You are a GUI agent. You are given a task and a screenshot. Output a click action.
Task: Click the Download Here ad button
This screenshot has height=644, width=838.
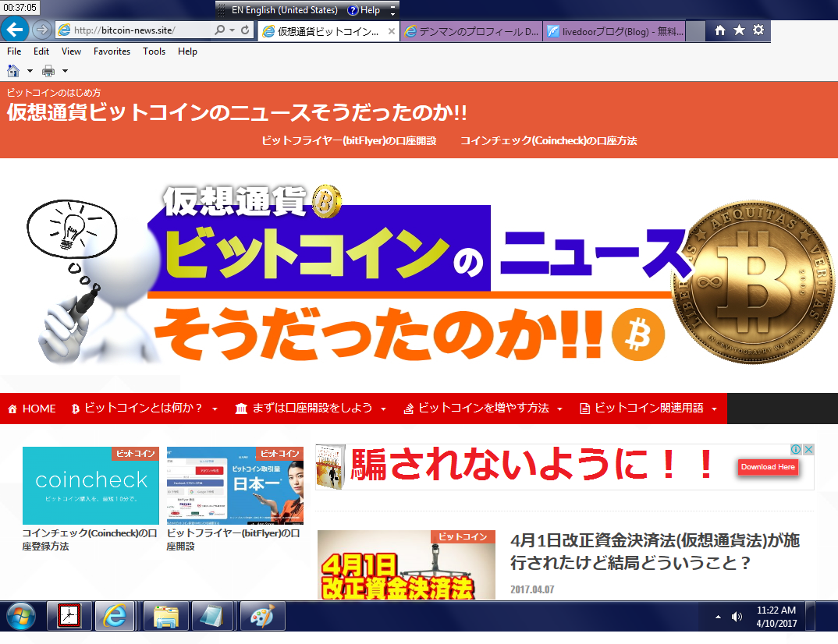coord(768,467)
